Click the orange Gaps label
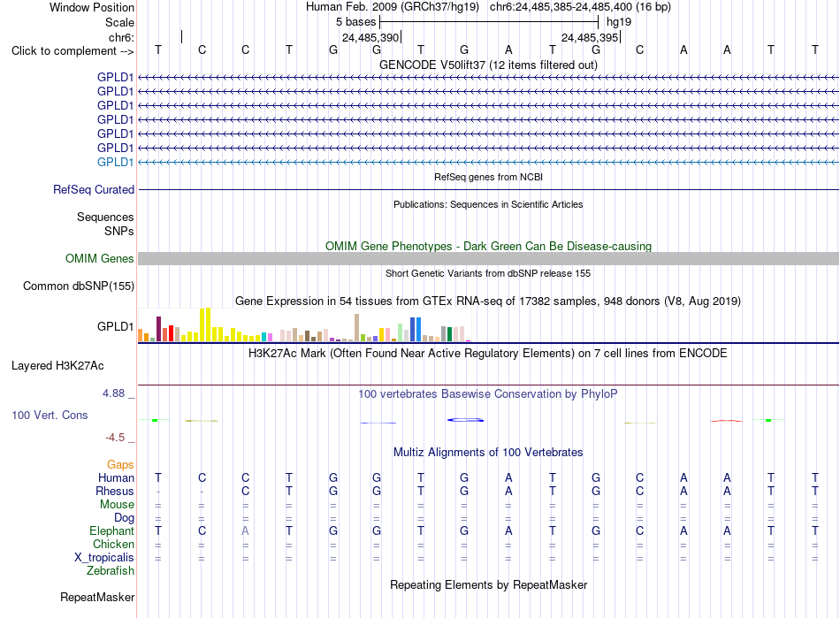This screenshot has width=840, height=618. point(120,465)
